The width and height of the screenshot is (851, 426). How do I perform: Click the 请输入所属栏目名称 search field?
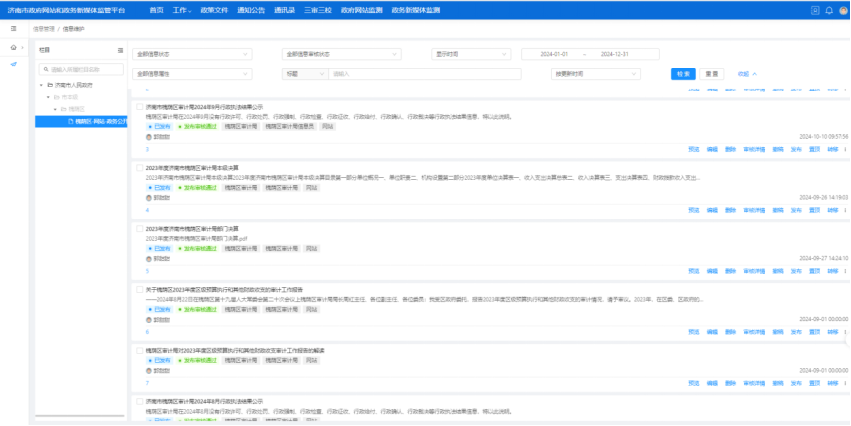pyautogui.click(x=83, y=70)
